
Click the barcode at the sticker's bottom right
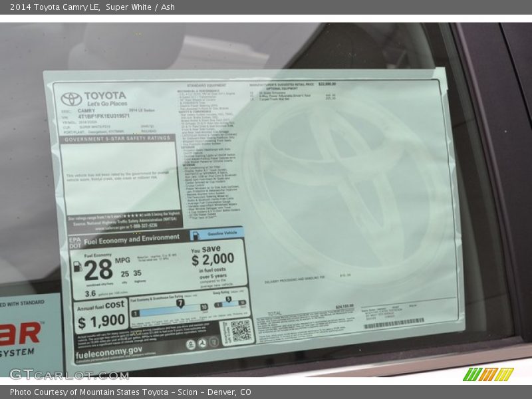393,323
